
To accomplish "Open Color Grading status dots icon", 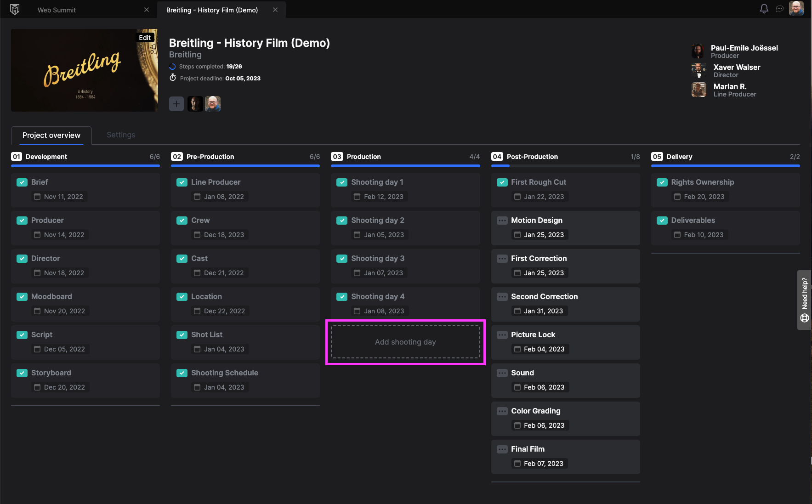I will click(502, 411).
